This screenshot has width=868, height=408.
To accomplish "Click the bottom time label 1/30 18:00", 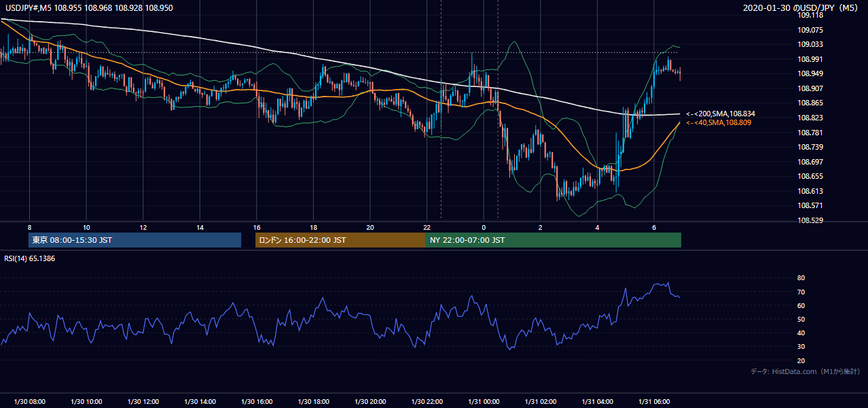I will (313, 402).
